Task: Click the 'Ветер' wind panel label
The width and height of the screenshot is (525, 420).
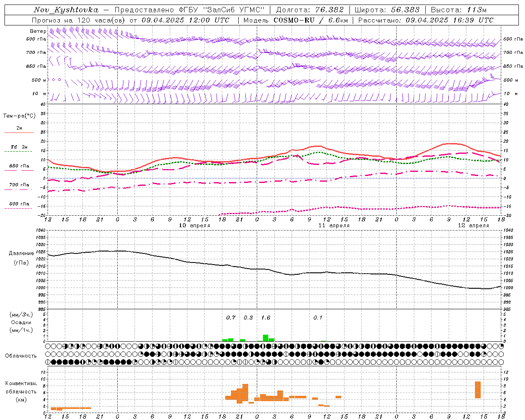Action: tap(38, 31)
